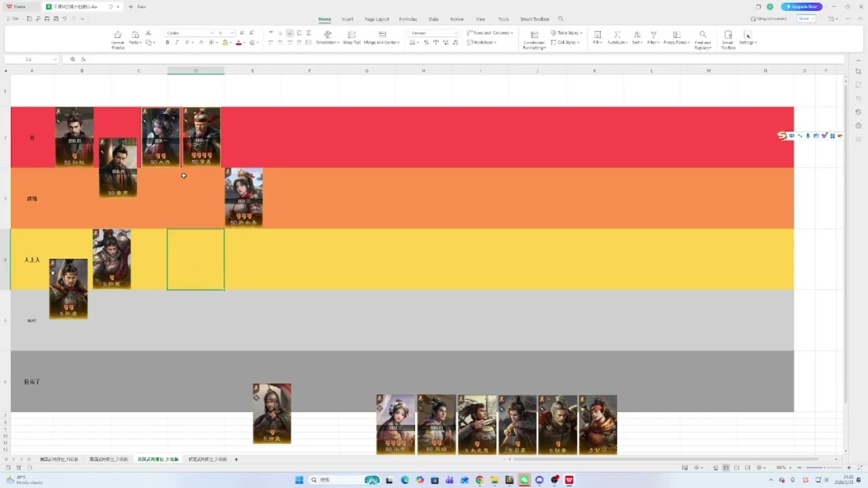Open the View tab
Image resolution: width=868 pixels, height=488 pixels.
pyautogui.click(x=480, y=19)
